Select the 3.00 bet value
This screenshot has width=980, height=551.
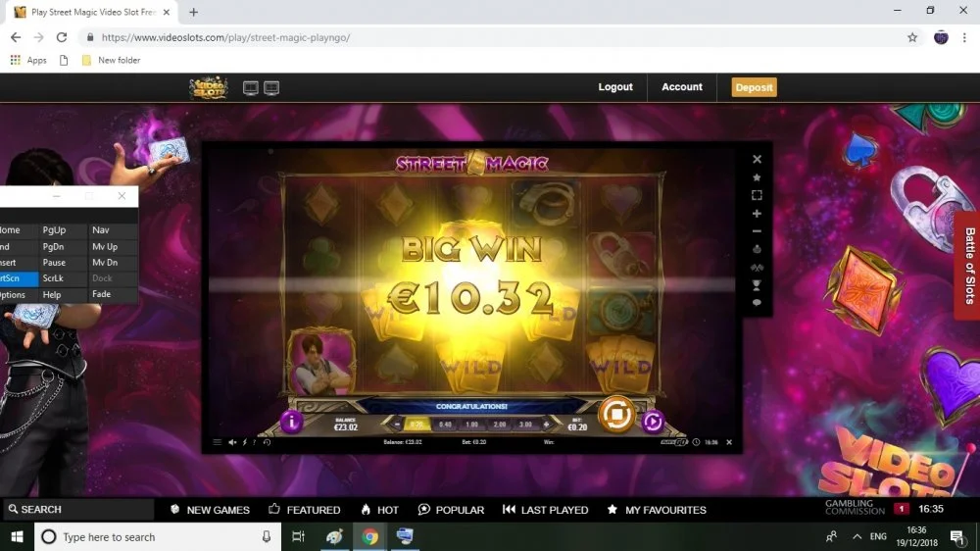(x=525, y=425)
